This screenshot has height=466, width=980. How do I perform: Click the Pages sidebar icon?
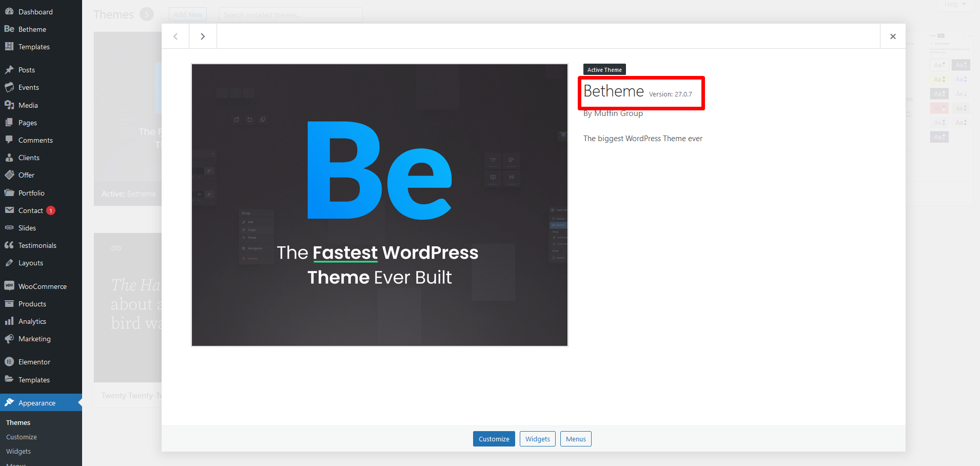point(9,122)
